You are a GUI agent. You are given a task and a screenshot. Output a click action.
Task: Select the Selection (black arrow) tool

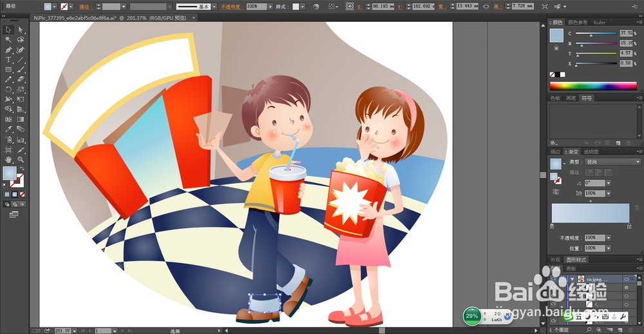click(8, 30)
